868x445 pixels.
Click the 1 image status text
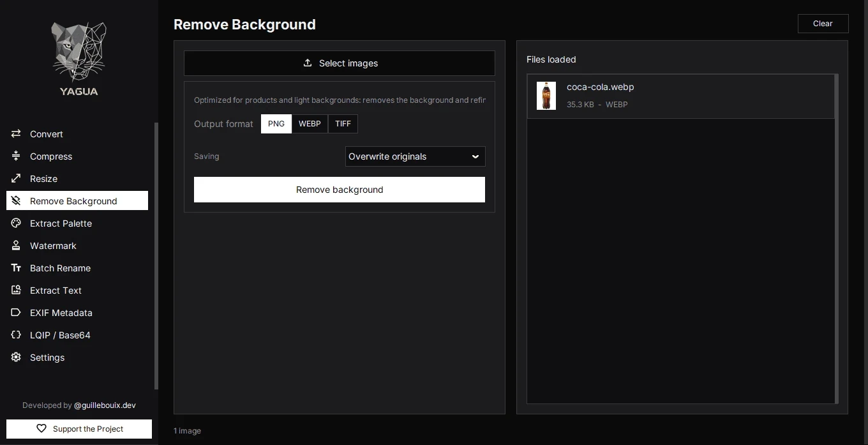pyautogui.click(x=187, y=431)
